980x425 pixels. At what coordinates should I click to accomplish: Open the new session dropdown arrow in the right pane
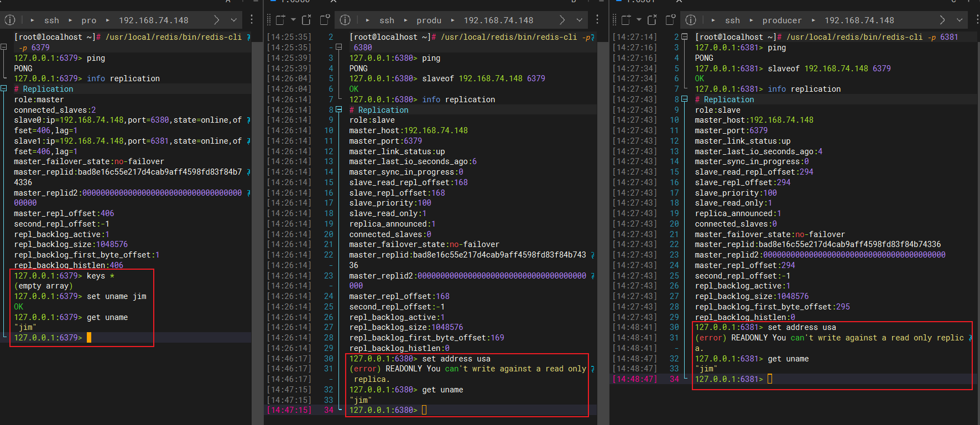coord(639,20)
